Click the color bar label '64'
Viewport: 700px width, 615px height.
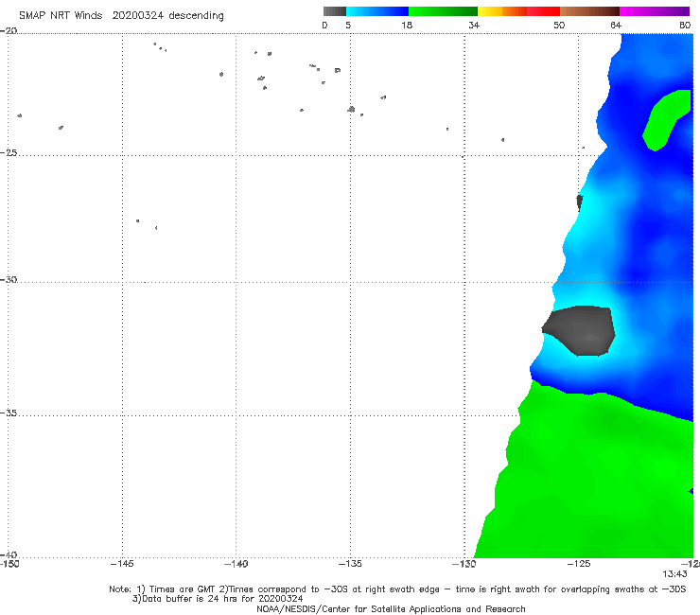616,25
